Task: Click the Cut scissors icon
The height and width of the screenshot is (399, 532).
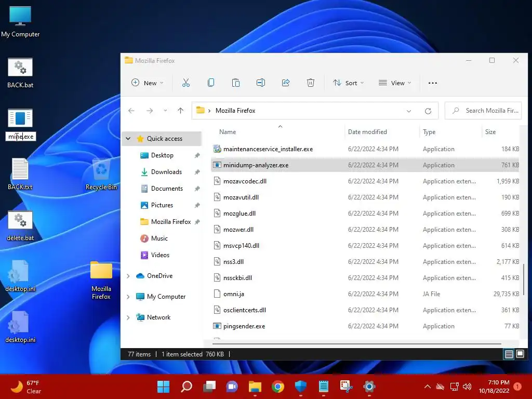Action: tap(185, 83)
